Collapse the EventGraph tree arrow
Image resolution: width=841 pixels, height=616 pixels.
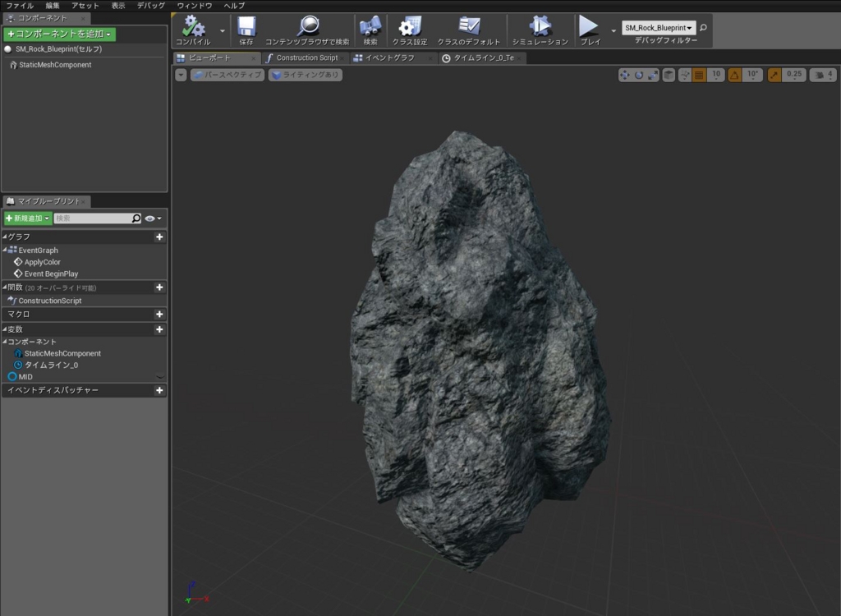coord(5,250)
